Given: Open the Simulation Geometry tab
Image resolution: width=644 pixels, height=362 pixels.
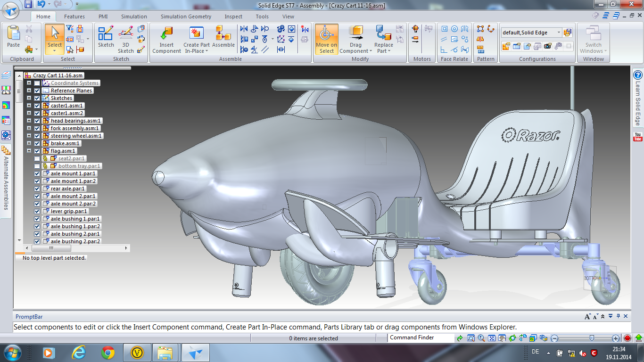Looking at the screenshot, I should 186,16.
